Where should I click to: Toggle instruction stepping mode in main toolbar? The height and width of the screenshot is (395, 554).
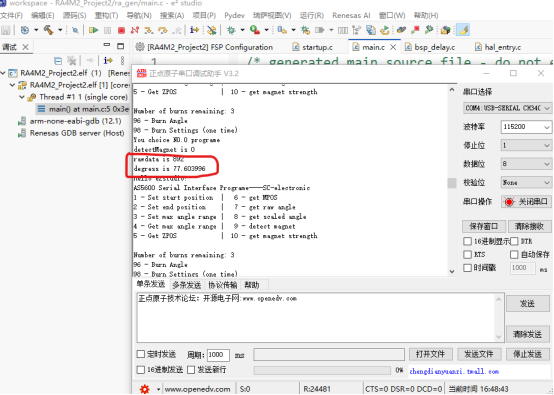pyautogui.click(x=194, y=30)
